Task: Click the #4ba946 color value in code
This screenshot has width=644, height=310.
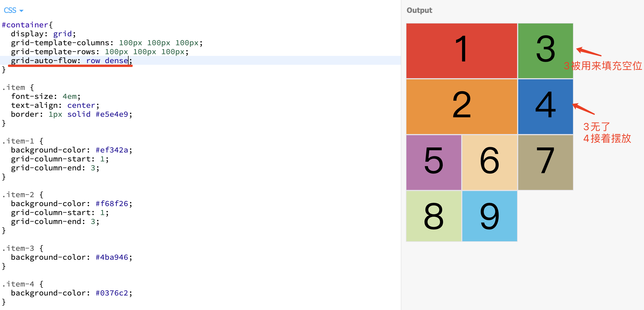Action: 112,257
